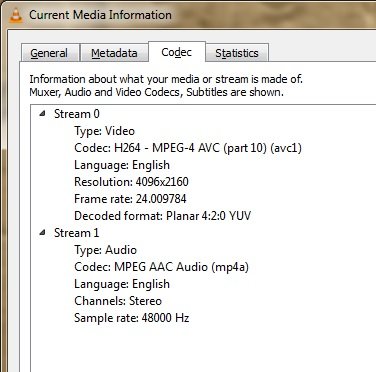
Task: Select the 'Type: Video' row
Action: 104,131
